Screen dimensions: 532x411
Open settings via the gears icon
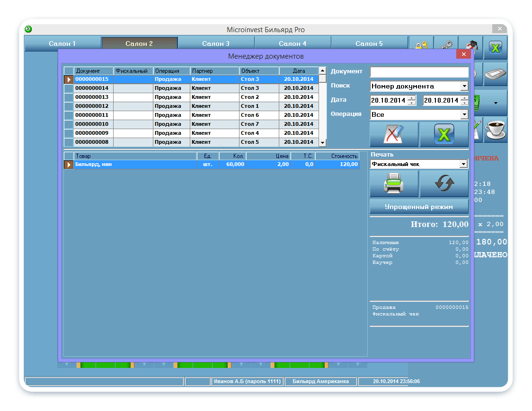[446, 45]
